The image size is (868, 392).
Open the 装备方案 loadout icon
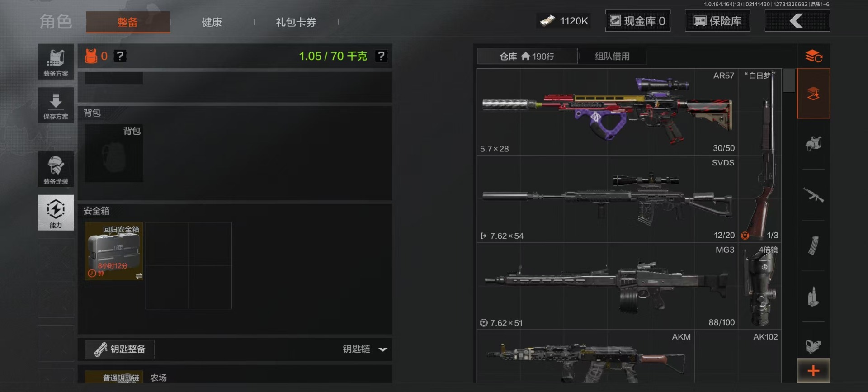[x=56, y=62]
